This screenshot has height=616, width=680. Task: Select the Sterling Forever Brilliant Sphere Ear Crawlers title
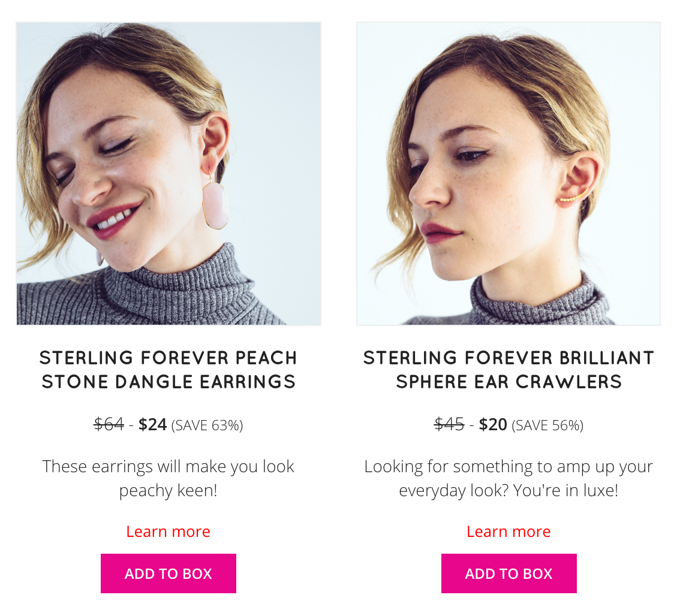click(509, 370)
